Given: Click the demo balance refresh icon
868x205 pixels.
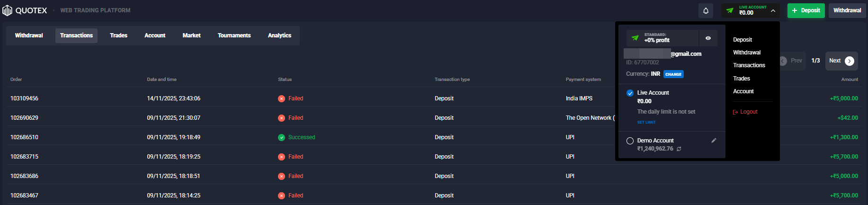Looking at the screenshot, I should (679, 149).
